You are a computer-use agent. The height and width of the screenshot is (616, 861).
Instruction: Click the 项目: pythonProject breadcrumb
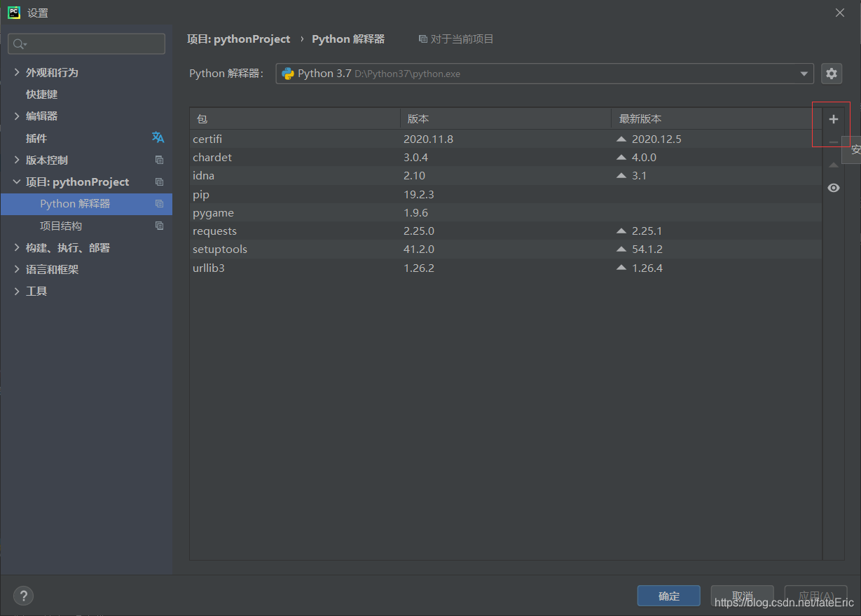point(238,39)
